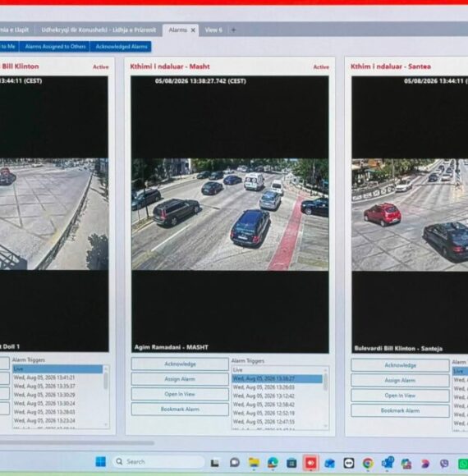Open the Viber icon in the taskbar
The height and width of the screenshot is (476, 468).
click(444, 464)
